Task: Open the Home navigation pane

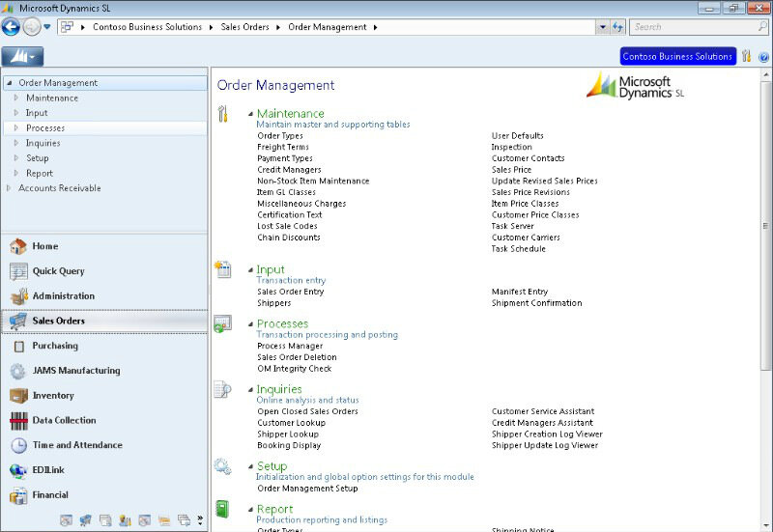Action: click(x=45, y=246)
